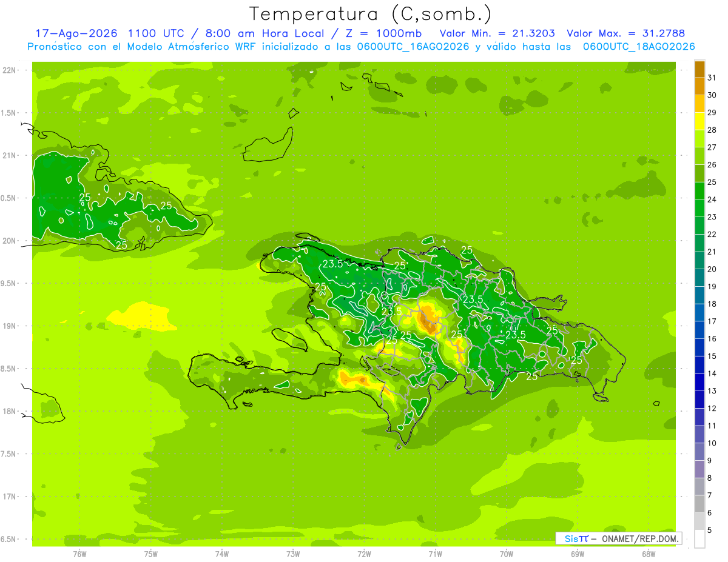Click the '71W' longitude axis label
This screenshot has height=562, width=728.
pos(435,554)
